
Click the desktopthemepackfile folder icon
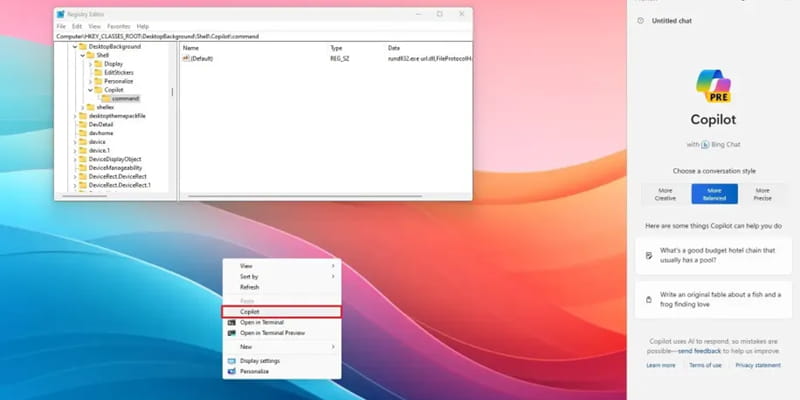point(83,116)
